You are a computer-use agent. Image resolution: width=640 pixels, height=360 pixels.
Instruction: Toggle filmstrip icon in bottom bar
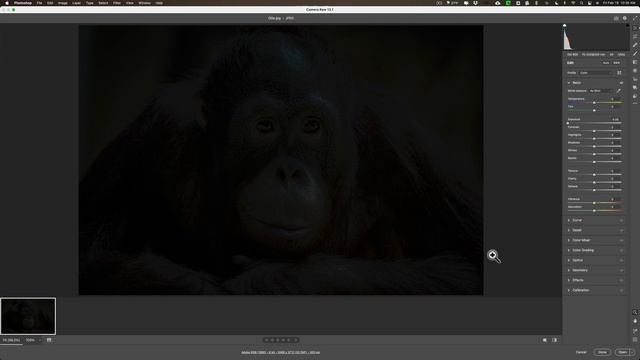[x=49, y=340]
